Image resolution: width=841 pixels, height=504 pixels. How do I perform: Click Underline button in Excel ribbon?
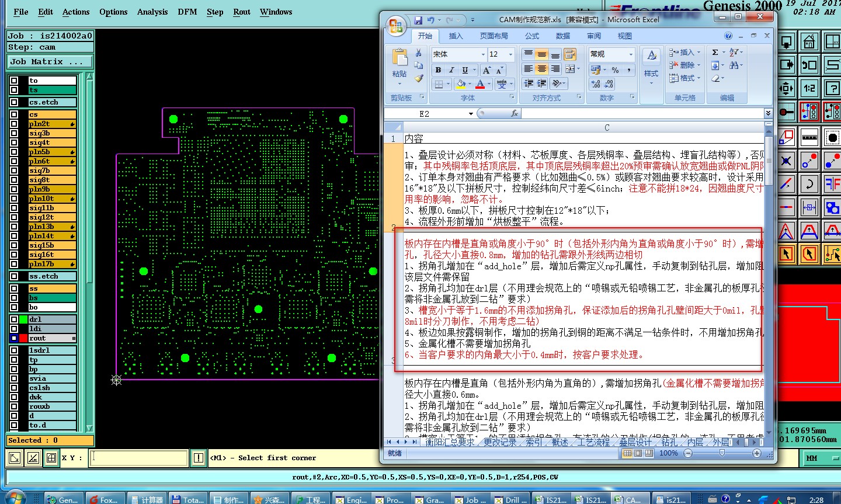click(465, 70)
